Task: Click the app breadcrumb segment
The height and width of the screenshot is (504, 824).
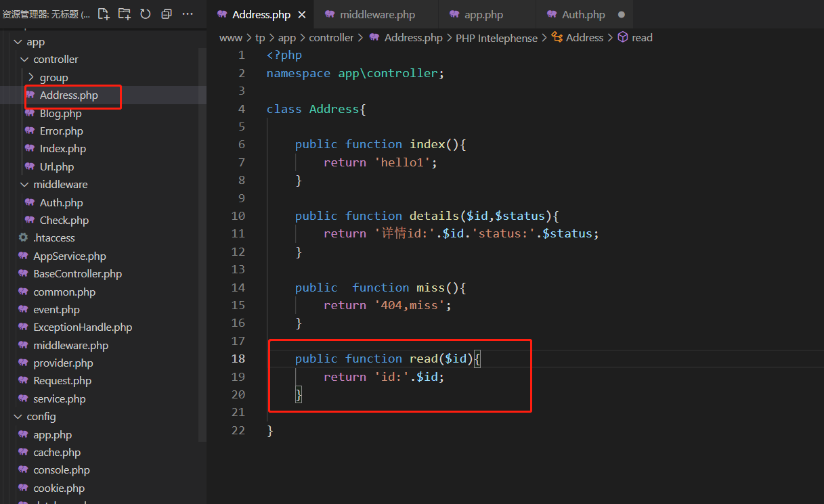Action: click(287, 38)
